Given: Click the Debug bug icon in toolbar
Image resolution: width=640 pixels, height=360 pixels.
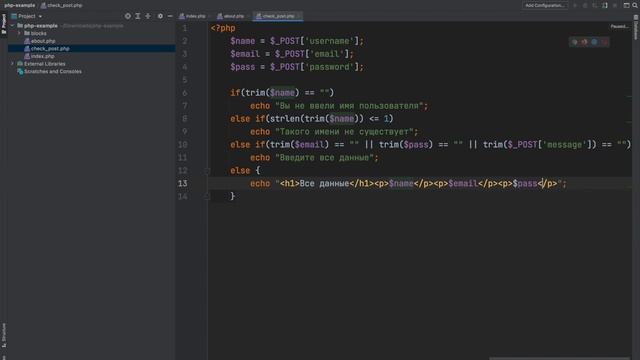Looking at the screenshot, I should tap(585, 5).
